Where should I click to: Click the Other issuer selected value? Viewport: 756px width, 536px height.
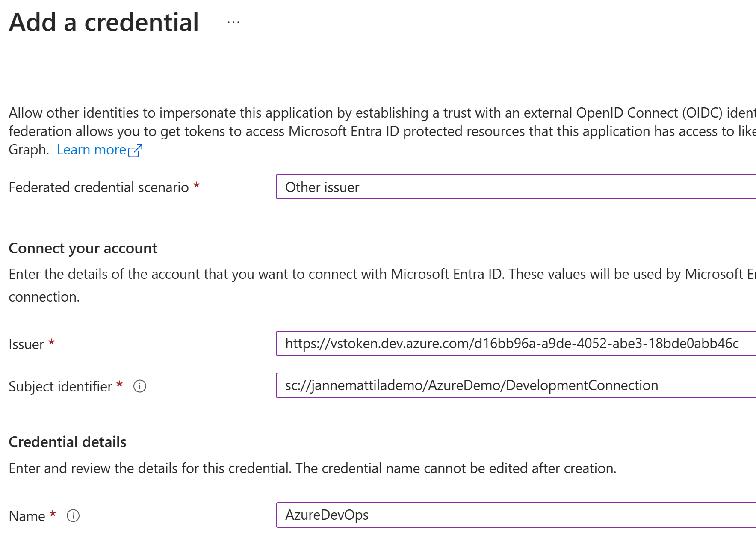pyautogui.click(x=322, y=187)
